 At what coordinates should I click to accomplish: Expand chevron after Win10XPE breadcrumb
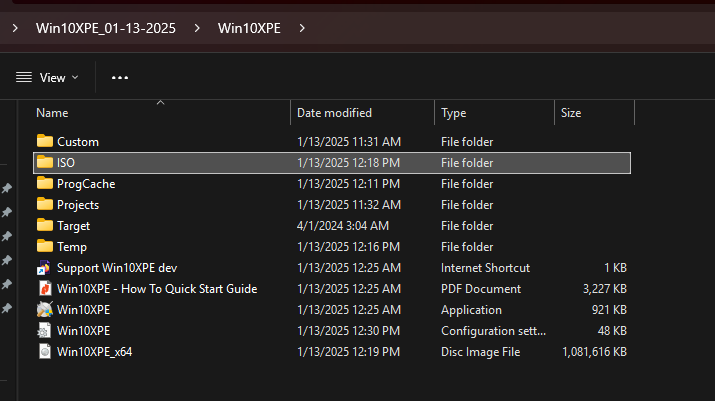click(x=301, y=28)
